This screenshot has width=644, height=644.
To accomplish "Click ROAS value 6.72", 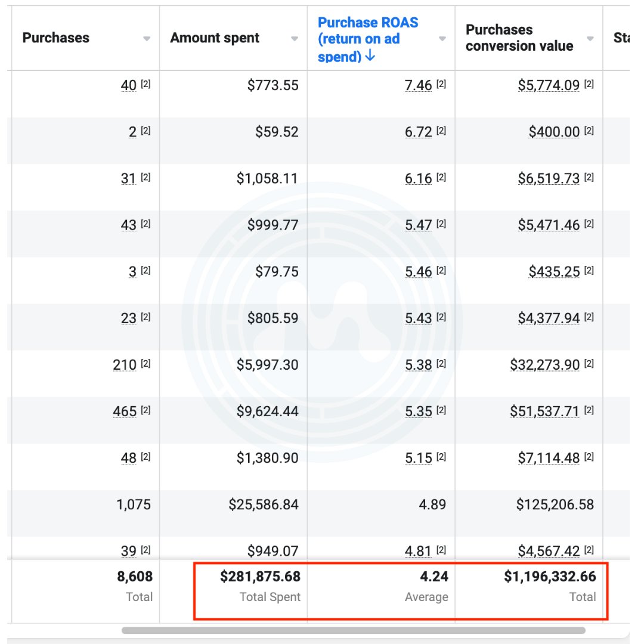I will click(418, 132).
